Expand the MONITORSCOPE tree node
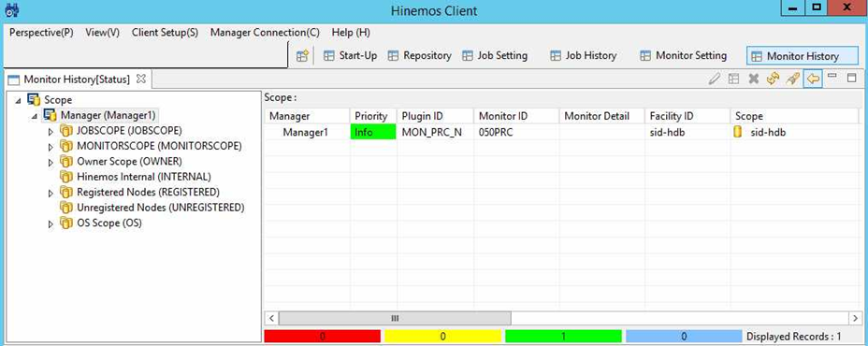This screenshot has height=346, width=868. (51, 147)
